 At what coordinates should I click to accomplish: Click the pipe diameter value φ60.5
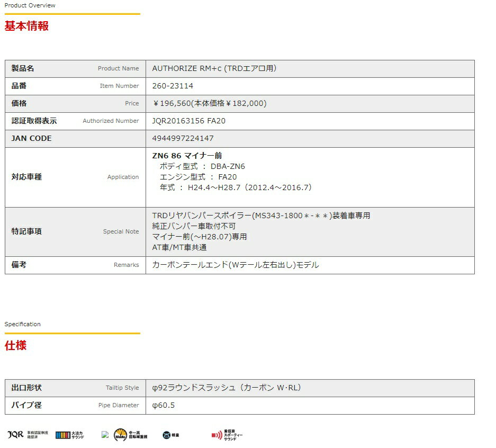tap(163, 405)
